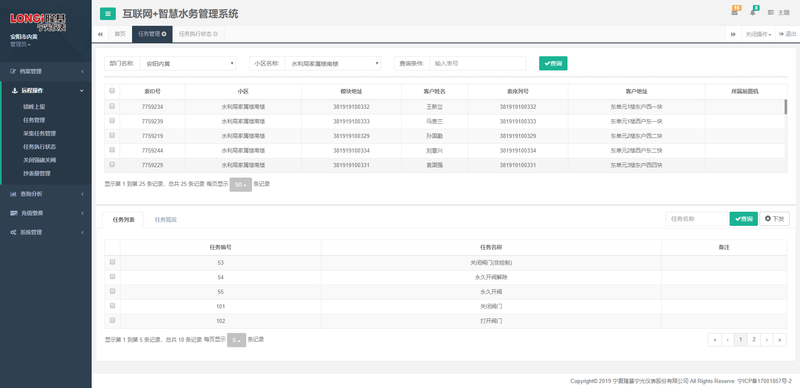Select the 任务列表 tab
Viewport: 800px width, 388px height.
pyautogui.click(x=123, y=220)
